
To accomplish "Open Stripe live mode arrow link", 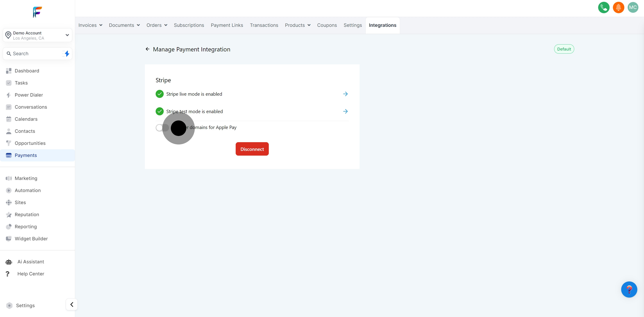I will click(x=345, y=94).
